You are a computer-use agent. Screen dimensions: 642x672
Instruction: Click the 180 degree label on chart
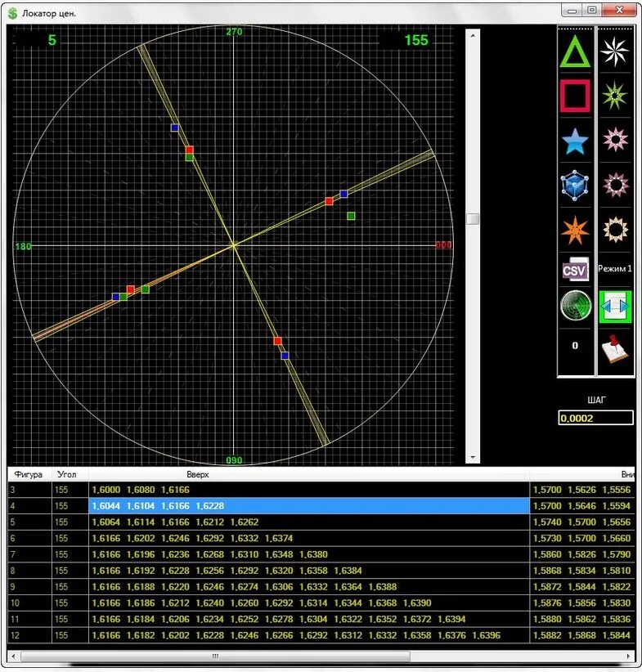click(x=23, y=246)
